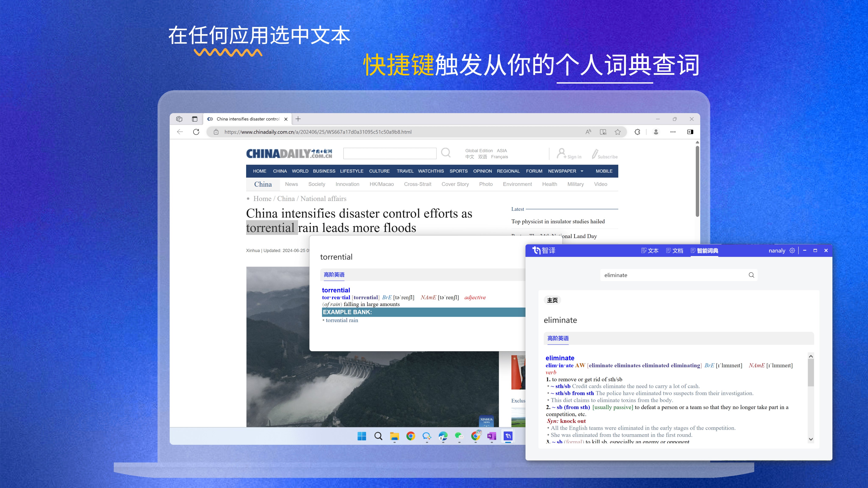This screenshot has width=868, height=488.
Task: Open settings gear in 智译 window
Action: (792, 250)
